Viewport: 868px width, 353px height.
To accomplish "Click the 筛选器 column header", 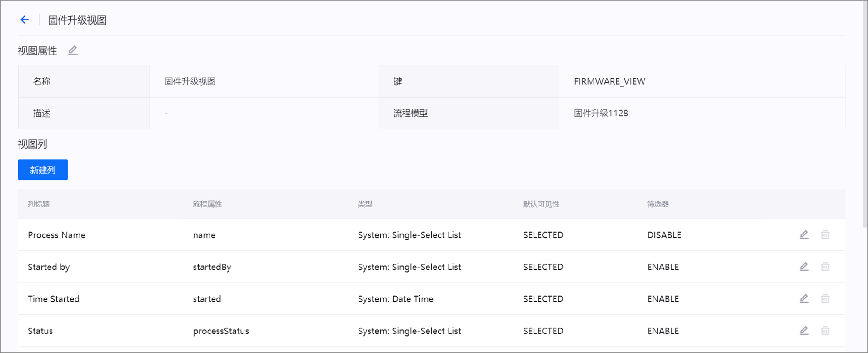I will tap(658, 204).
